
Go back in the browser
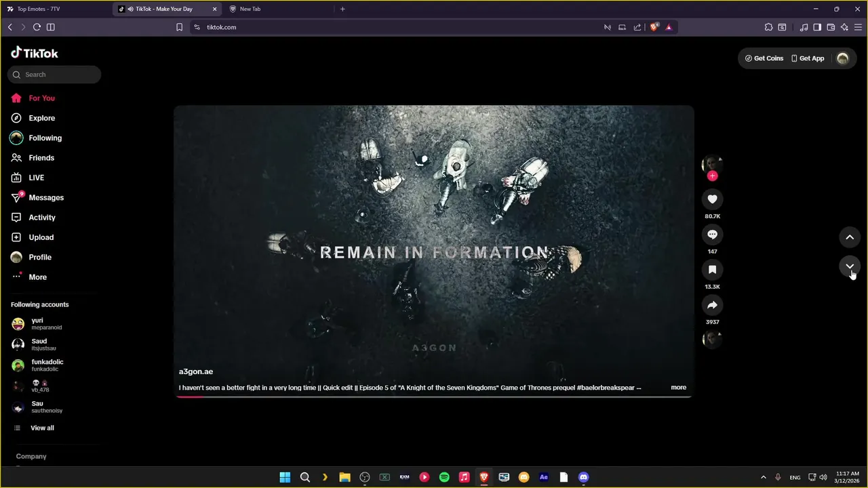point(9,27)
